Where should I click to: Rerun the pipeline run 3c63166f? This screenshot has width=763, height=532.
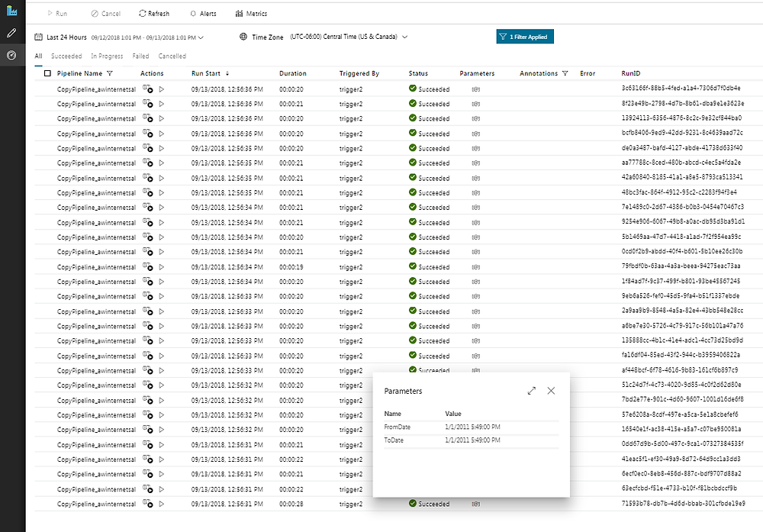[x=162, y=89]
